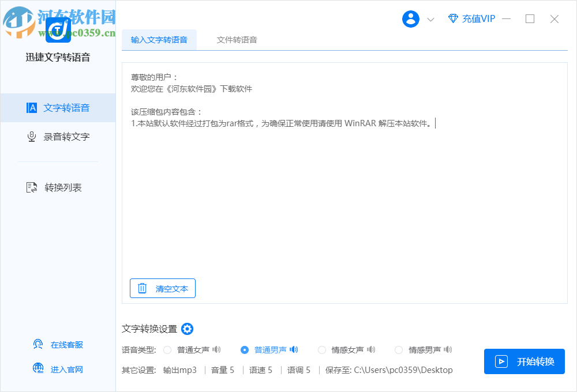
Task: Switch to the 文件转语音 tab
Action: (237, 39)
